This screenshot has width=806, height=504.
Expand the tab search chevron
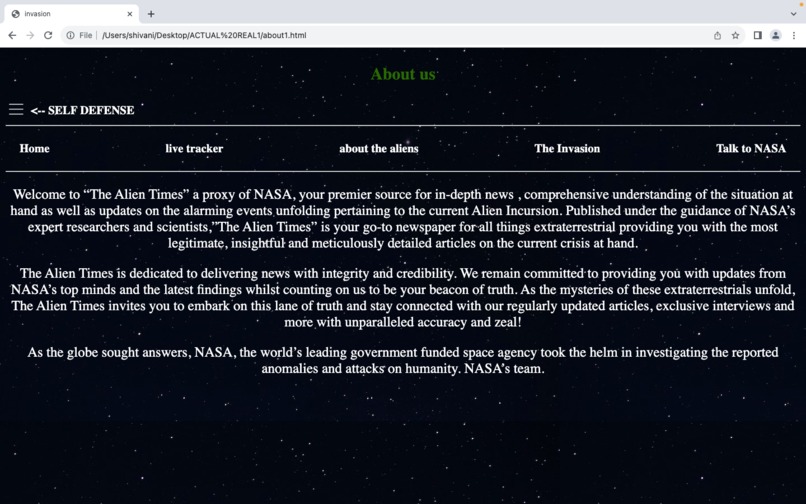(793, 14)
